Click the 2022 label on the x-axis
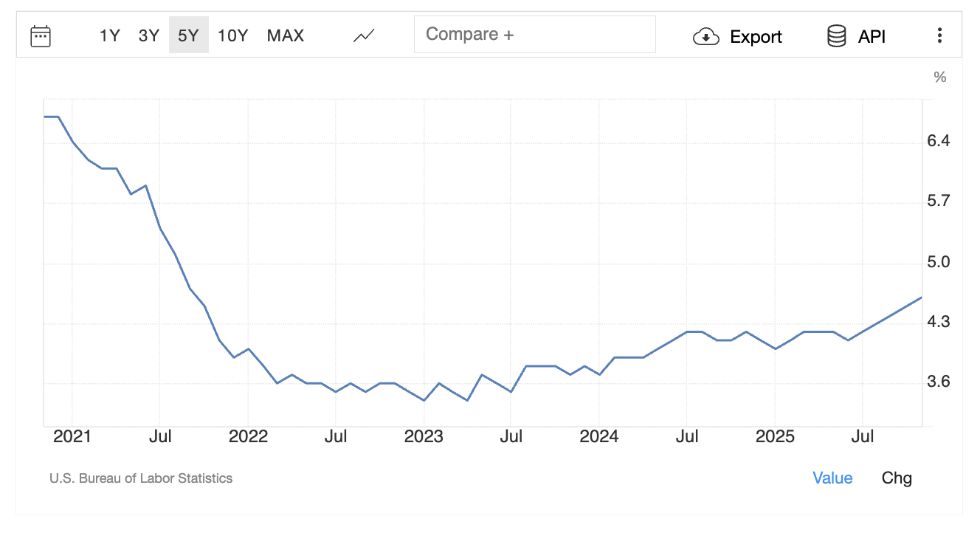 248,437
